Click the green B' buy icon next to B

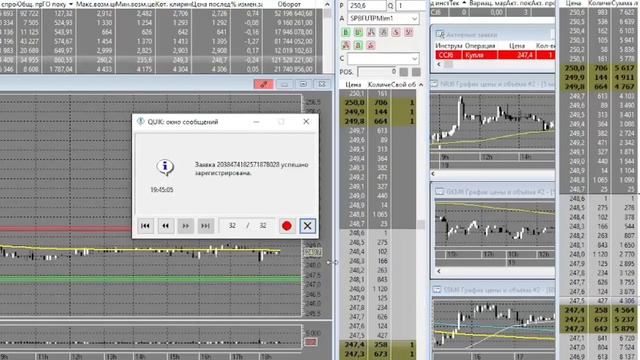(358, 32)
